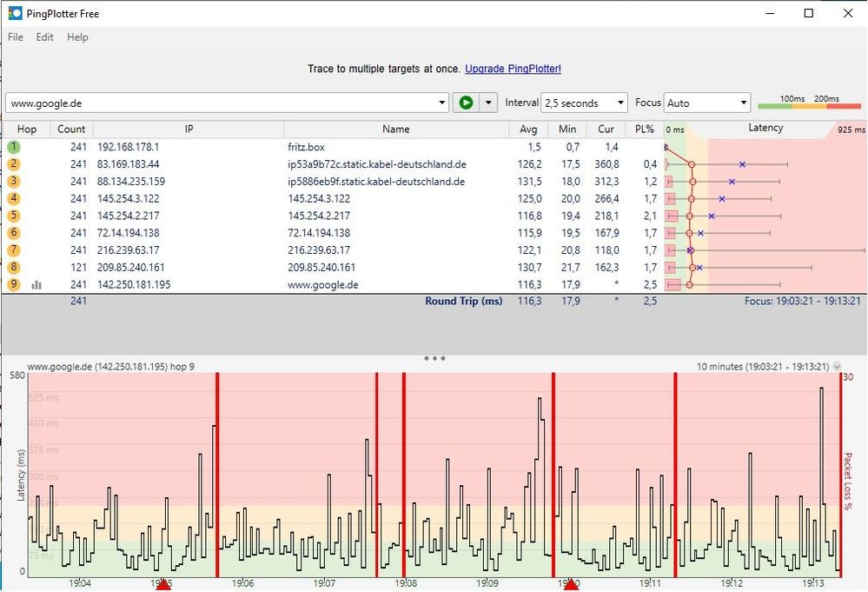Click the timeline title www.google.de hop 9
868x592 pixels.
(x=110, y=367)
